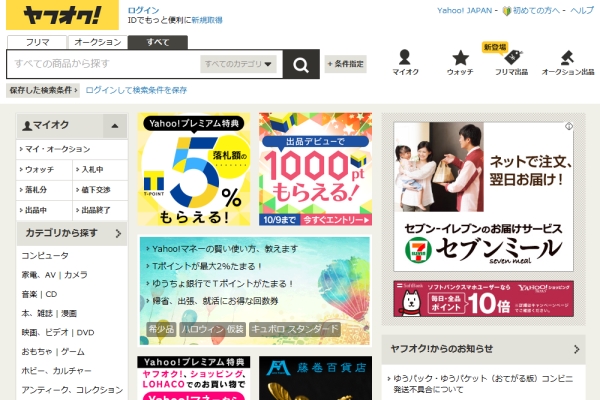Select 本、雑誌 category
The image size is (600, 400).
click(x=37, y=313)
